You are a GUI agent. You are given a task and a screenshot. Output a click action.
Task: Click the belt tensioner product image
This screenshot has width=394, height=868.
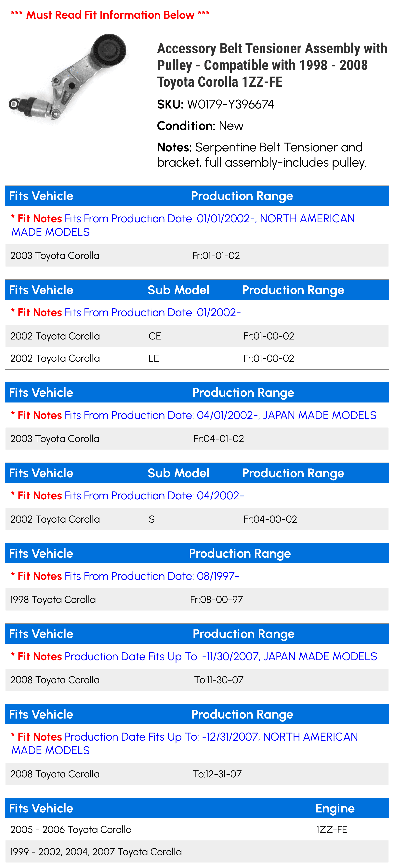68,77
